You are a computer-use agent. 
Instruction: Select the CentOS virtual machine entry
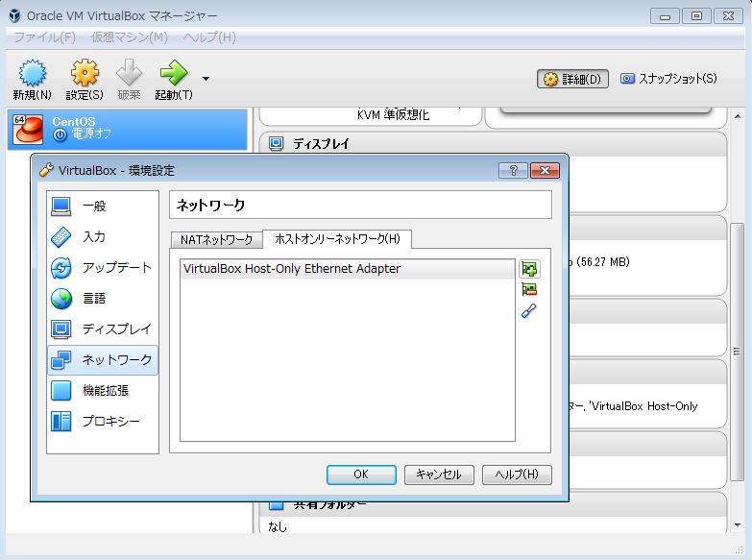(128, 129)
